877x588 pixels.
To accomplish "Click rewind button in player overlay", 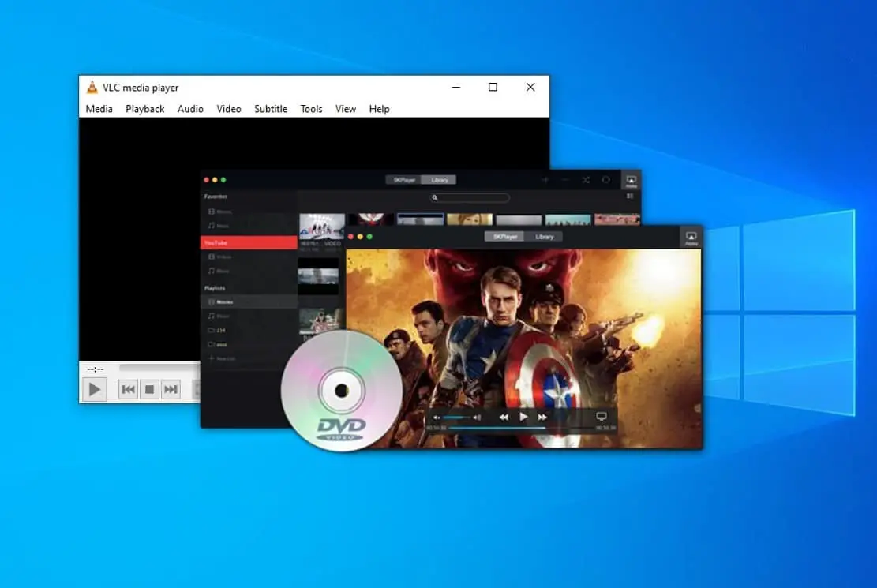I will click(504, 418).
